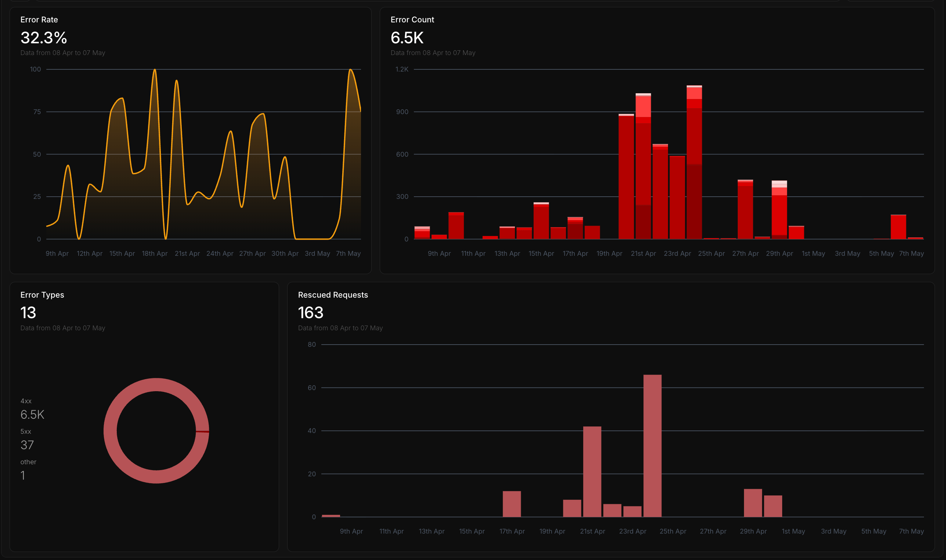Click the Rescued Requests bar at 17th Apr
Image resolution: width=946 pixels, height=560 pixels.
click(x=512, y=504)
